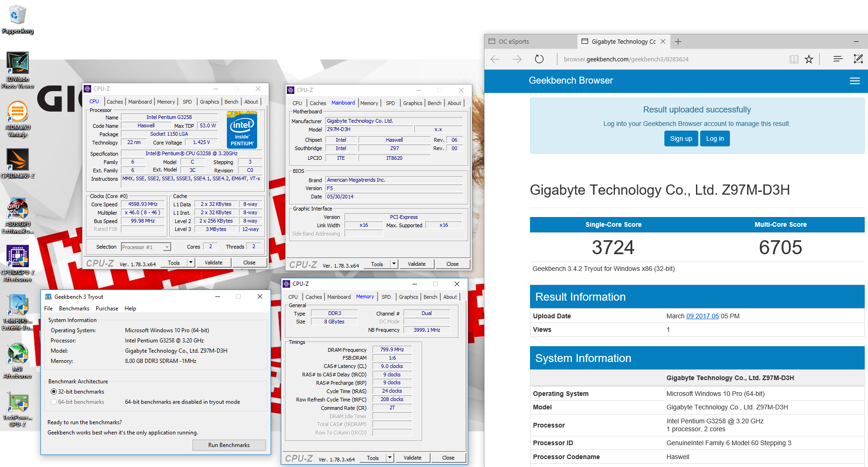Click the browser Forward arrow
This screenshot has height=467, width=868.
517,59
